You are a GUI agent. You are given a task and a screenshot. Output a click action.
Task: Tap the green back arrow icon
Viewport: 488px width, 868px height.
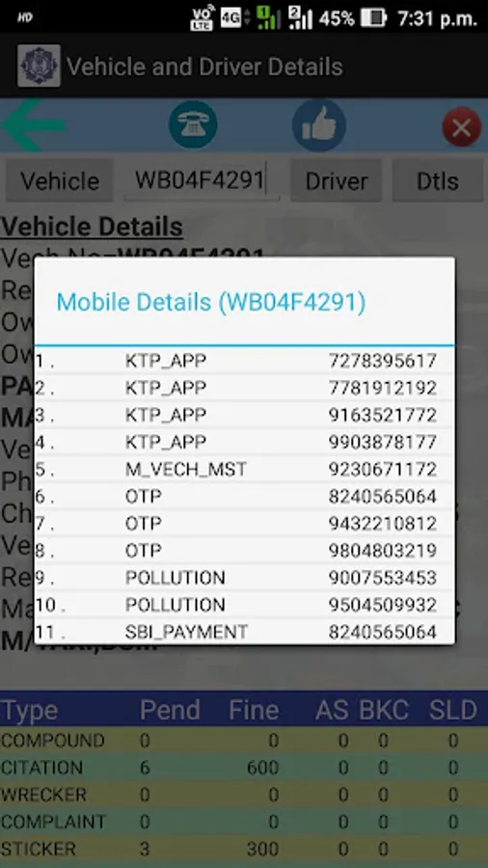32,125
